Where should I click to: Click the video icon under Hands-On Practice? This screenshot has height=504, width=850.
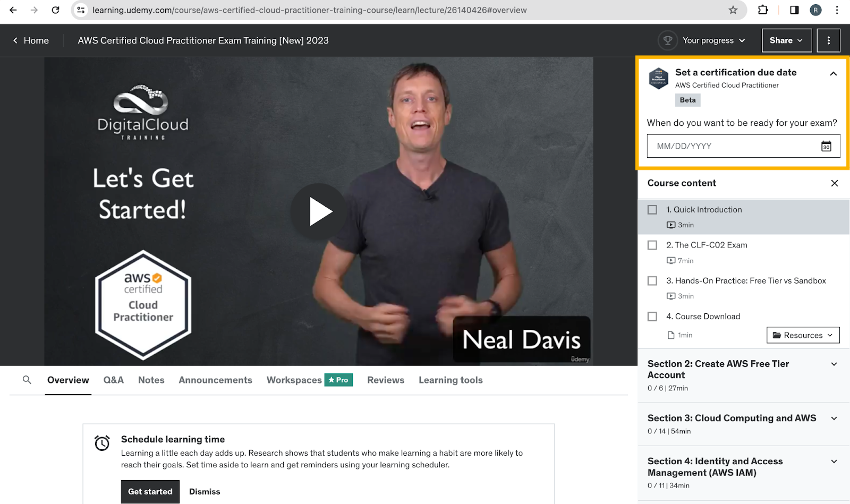671,296
